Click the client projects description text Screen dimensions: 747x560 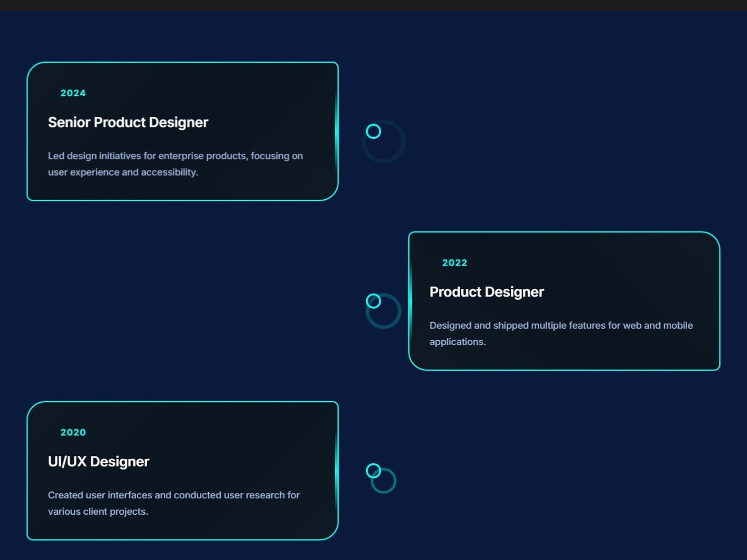(174, 503)
